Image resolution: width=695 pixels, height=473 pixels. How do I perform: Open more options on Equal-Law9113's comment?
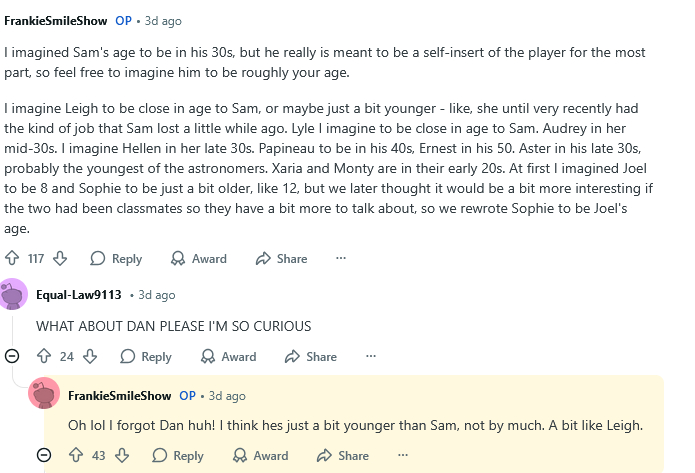(x=371, y=356)
